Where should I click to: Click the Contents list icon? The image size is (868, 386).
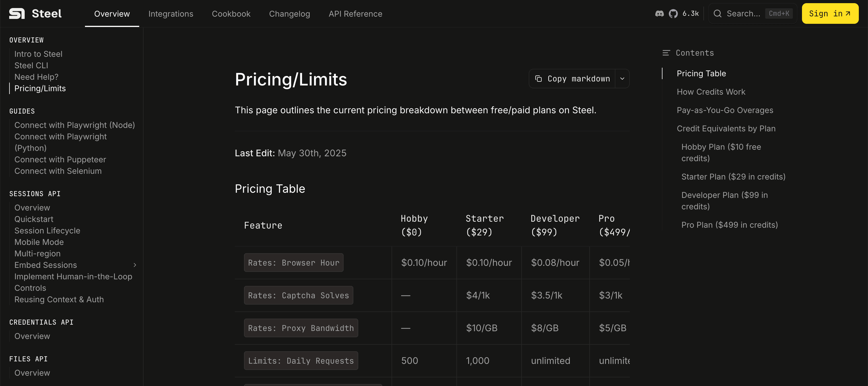click(x=666, y=52)
